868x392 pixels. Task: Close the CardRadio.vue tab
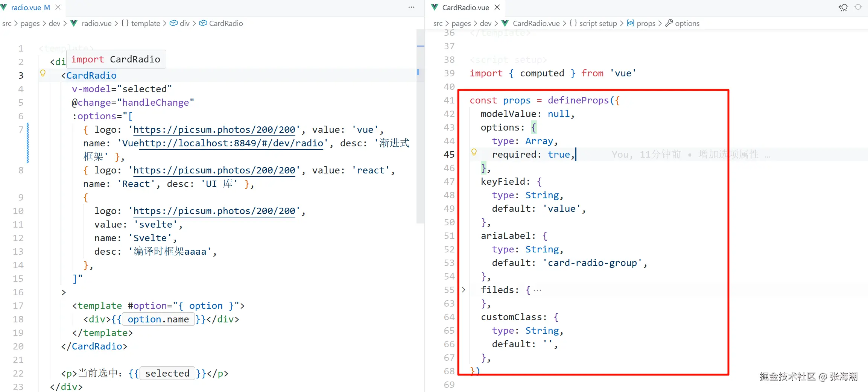[x=497, y=7]
